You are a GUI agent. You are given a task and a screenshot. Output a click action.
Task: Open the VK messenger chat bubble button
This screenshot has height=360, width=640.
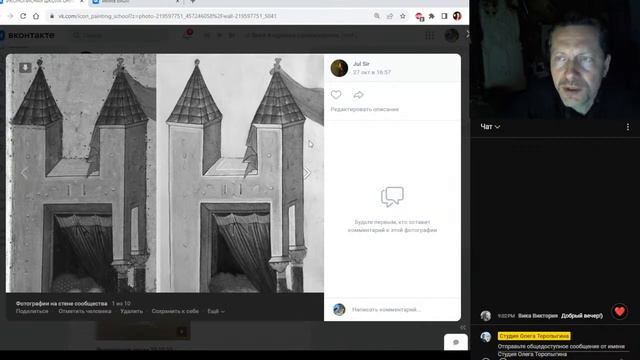(x=456, y=342)
